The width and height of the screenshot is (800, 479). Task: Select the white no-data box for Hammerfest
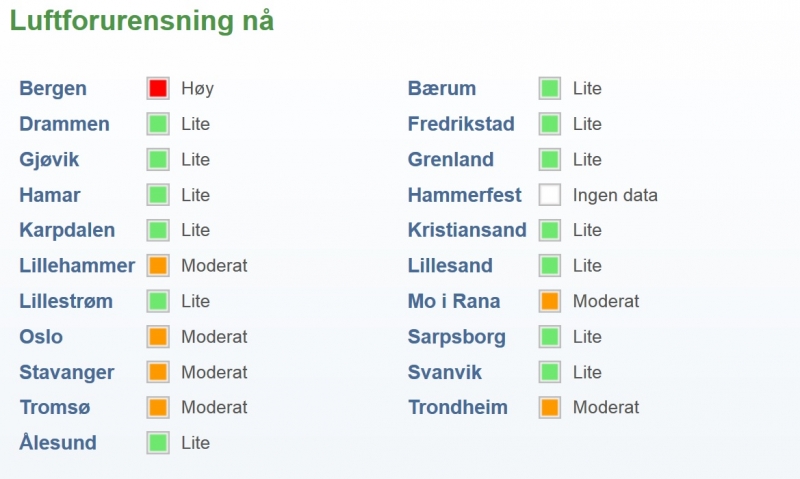(x=549, y=195)
